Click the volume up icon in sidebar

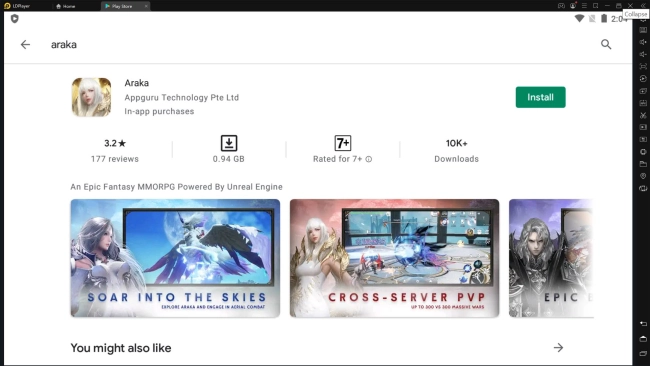643,42
